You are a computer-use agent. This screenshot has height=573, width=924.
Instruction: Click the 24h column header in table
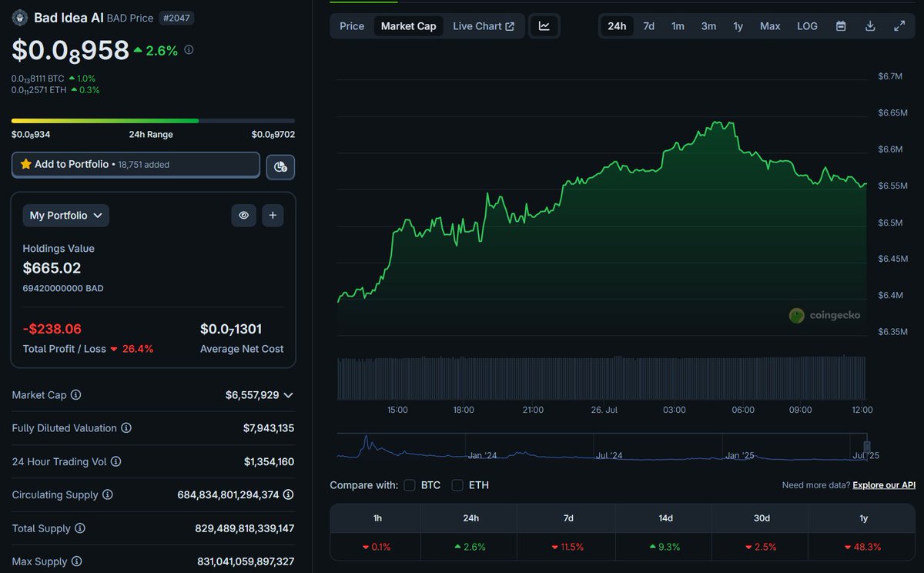coord(471,518)
